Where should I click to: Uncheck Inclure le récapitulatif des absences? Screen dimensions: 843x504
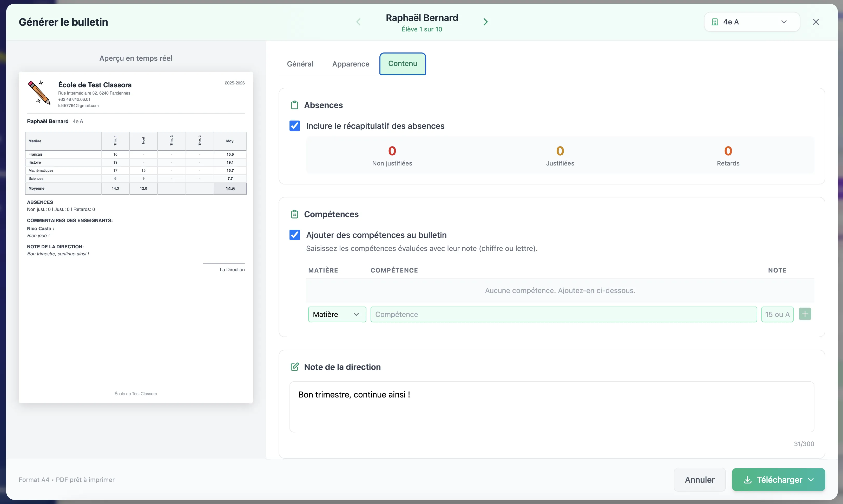294,126
